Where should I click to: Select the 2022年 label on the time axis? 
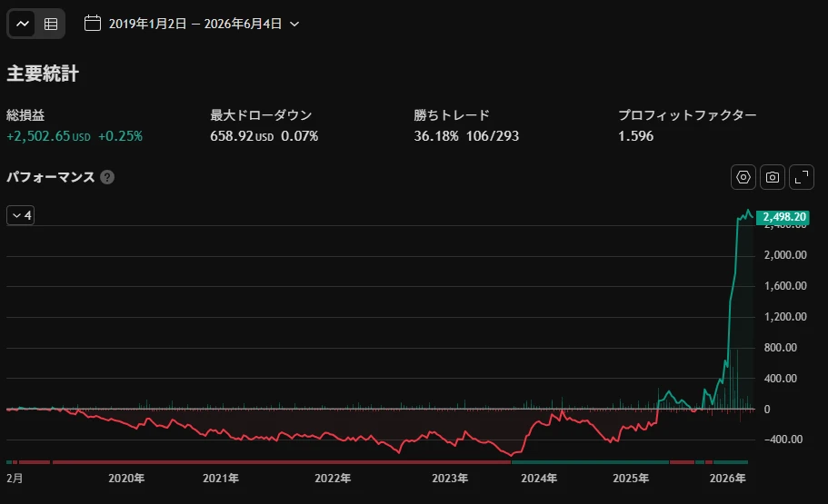tap(333, 479)
